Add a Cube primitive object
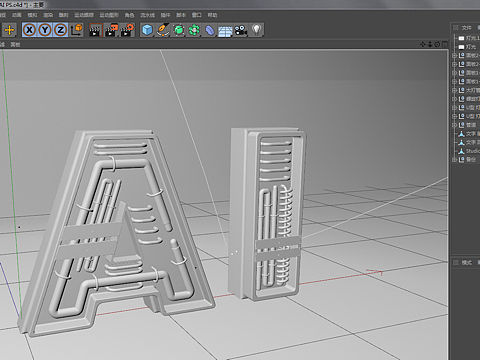The height and width of the screenshot is (360, 480). (x=147, y=30)
